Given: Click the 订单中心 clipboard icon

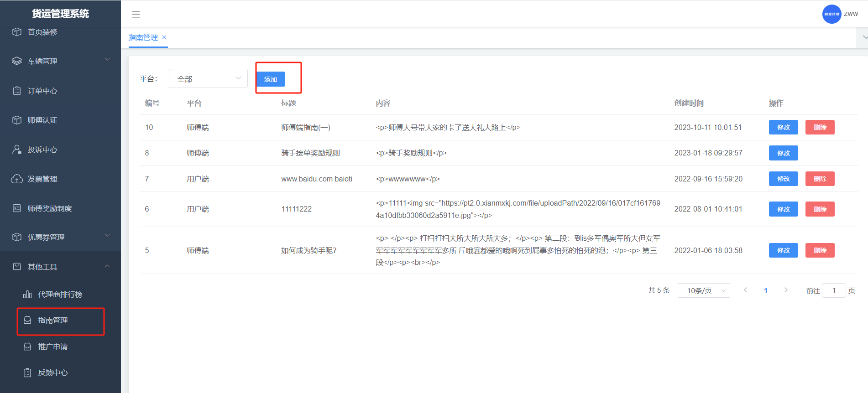Looking at the screenshot, I should pos(17,91).
